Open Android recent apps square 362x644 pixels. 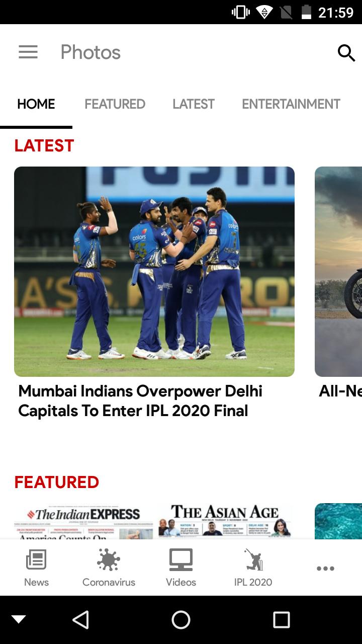coord(282,620)
